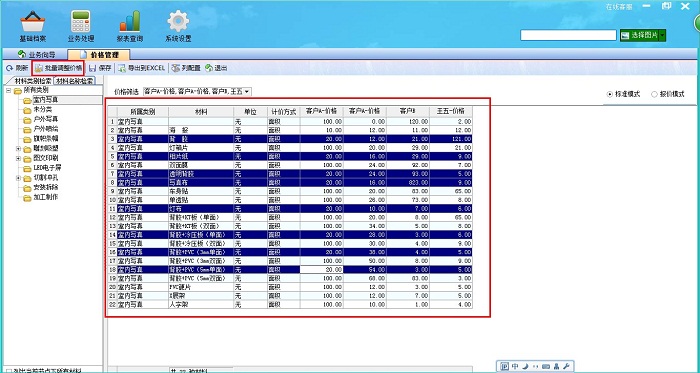The width and height of the screenshot is (700, 373).
Task: Export the table with 导出到EXCEL
Action: [142, 68]
